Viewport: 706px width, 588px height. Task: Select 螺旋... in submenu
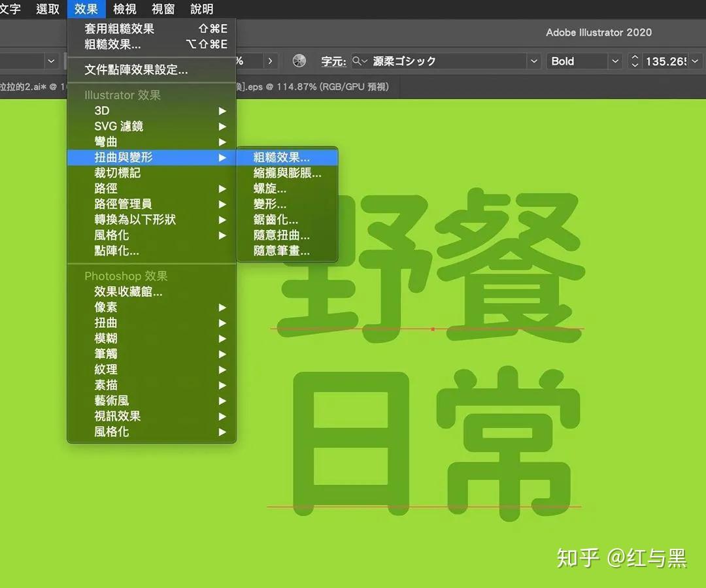(x=287, y=189)
